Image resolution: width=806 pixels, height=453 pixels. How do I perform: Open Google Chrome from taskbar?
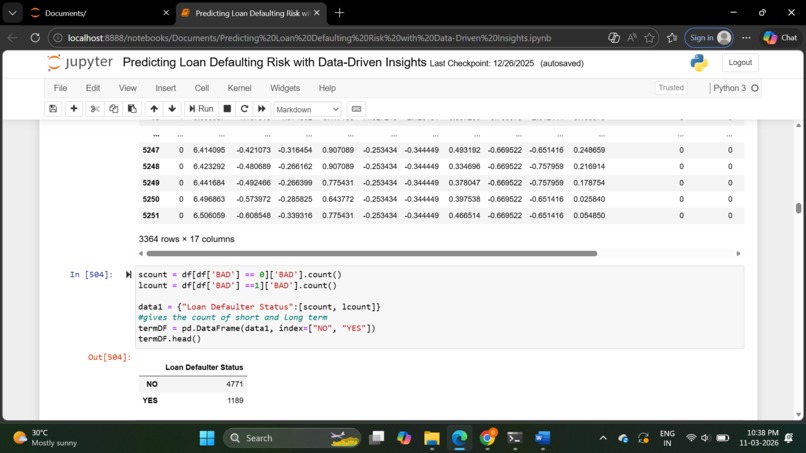487,438
